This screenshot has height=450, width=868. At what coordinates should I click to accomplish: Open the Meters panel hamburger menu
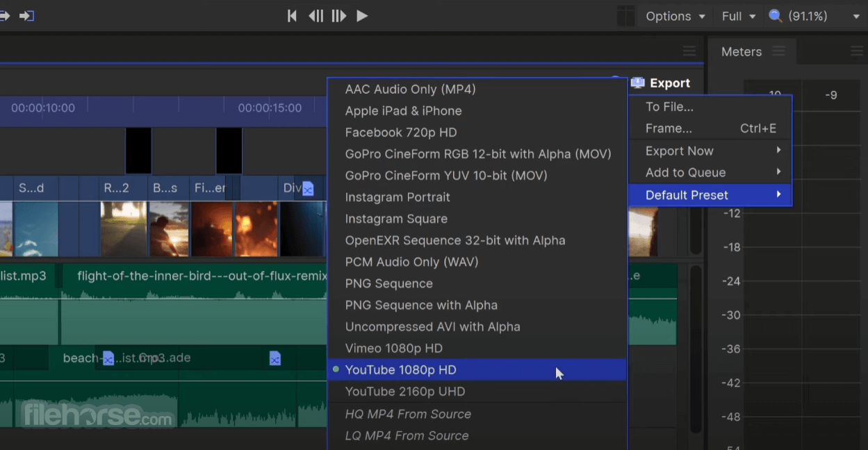pos(778,51)
